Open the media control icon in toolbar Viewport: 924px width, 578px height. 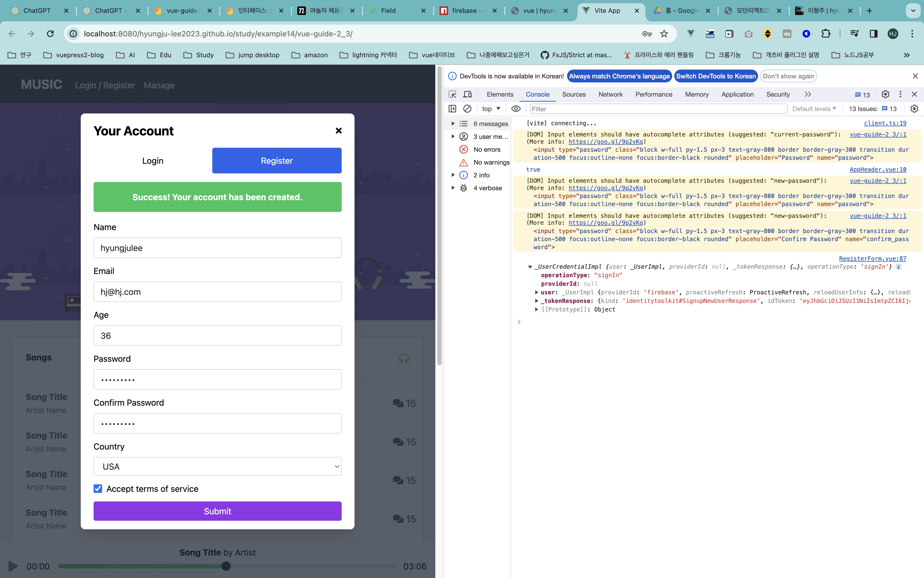[854, 34]
